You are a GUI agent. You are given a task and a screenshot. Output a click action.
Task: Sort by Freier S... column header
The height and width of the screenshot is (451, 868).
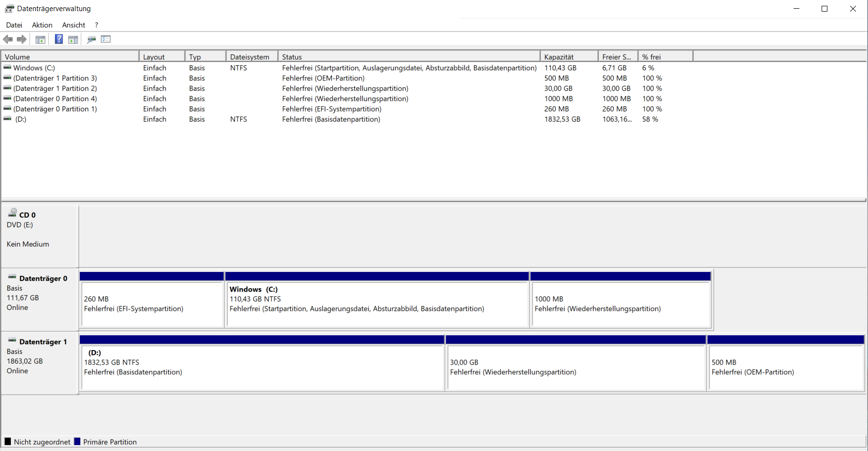coord(618,56)
